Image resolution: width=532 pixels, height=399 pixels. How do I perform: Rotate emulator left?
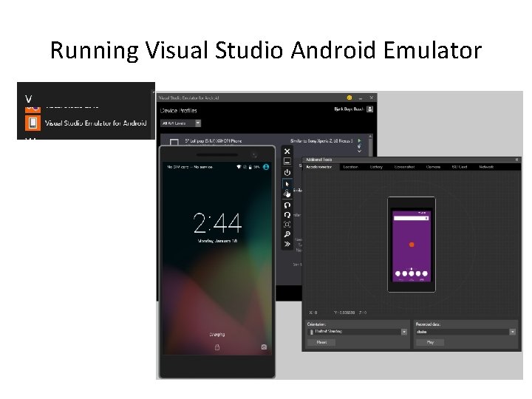pos(287,205)
